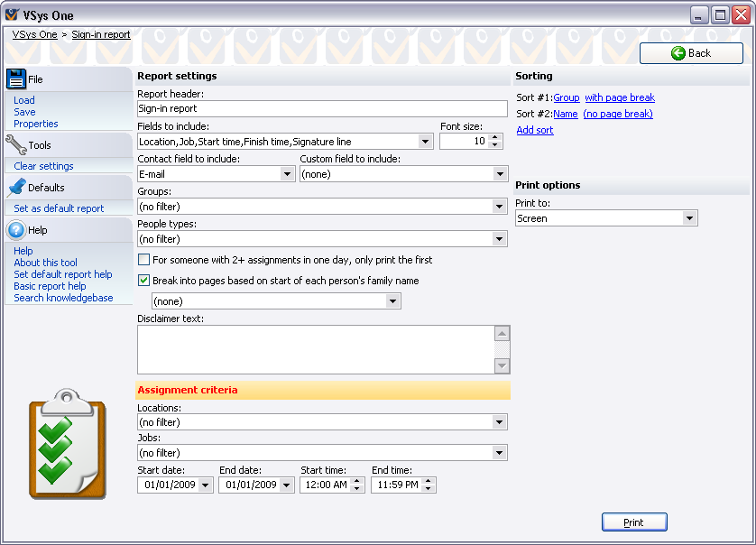The width and height of the screenshot is (756, 545).
Task: Click the Add sort link
Action: (535, 130)
